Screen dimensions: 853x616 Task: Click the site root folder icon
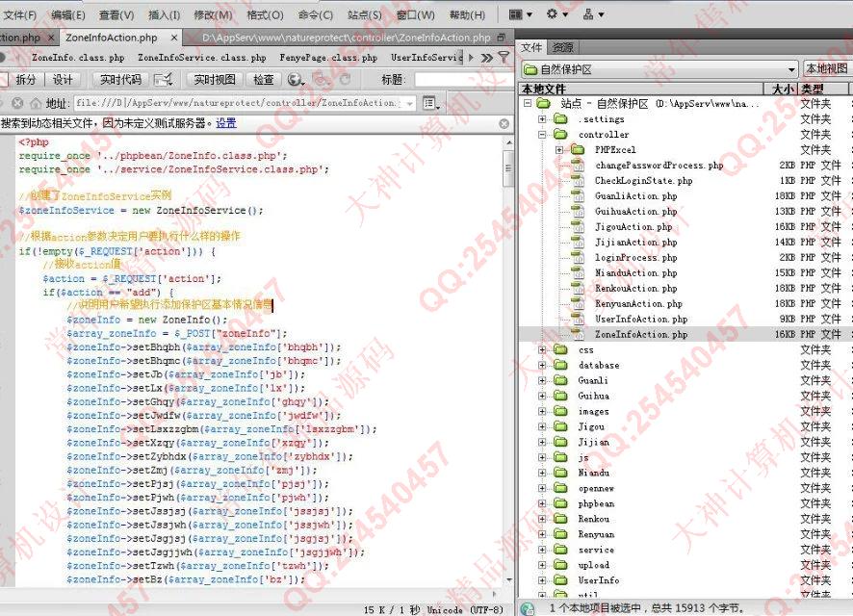point(543,103)
